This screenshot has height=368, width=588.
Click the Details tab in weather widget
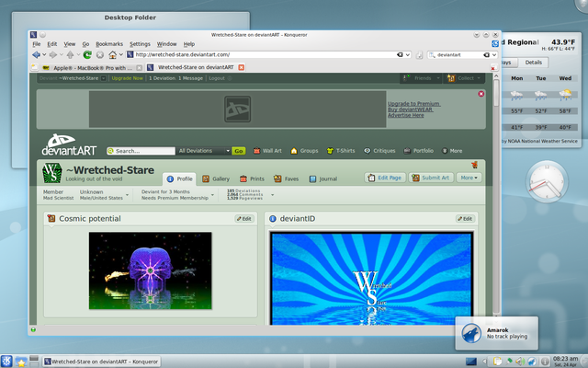click(533, 63)
